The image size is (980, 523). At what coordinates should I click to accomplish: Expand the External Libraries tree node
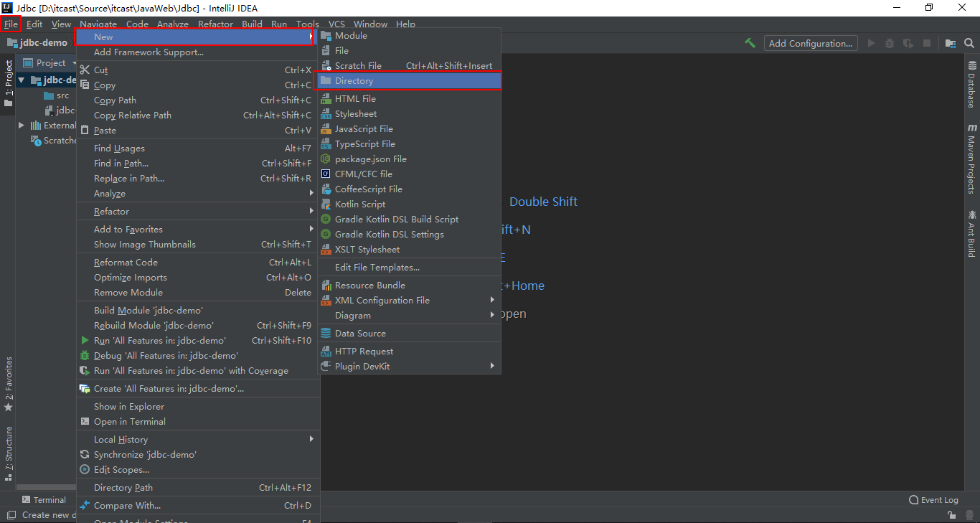[22, 126]
